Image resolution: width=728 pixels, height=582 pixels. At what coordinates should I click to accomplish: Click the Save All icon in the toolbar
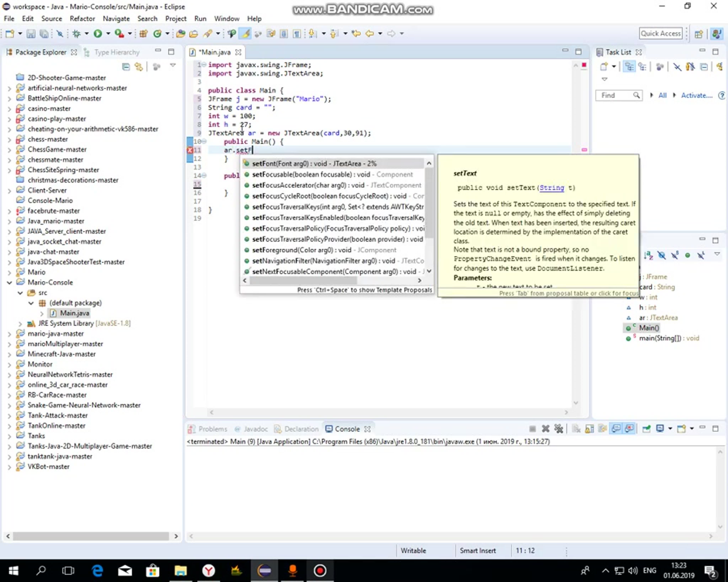pos(44,33)
